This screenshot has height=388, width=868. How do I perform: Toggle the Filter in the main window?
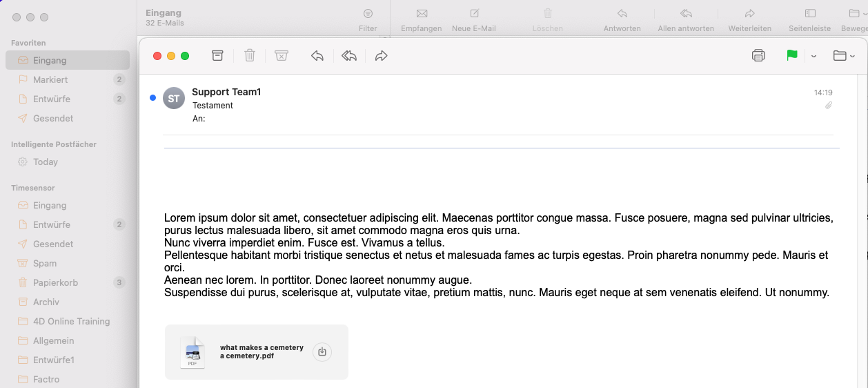point(368,20)
